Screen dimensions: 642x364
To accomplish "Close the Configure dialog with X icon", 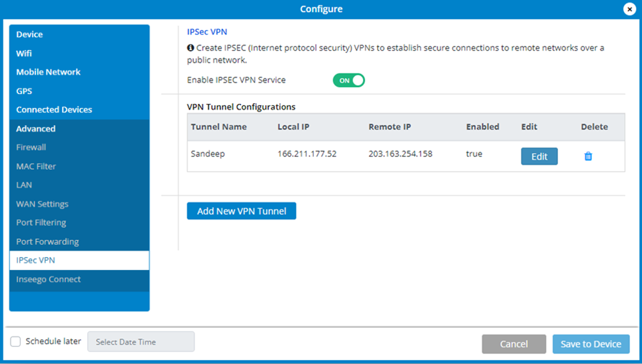I will pos(629,9).
